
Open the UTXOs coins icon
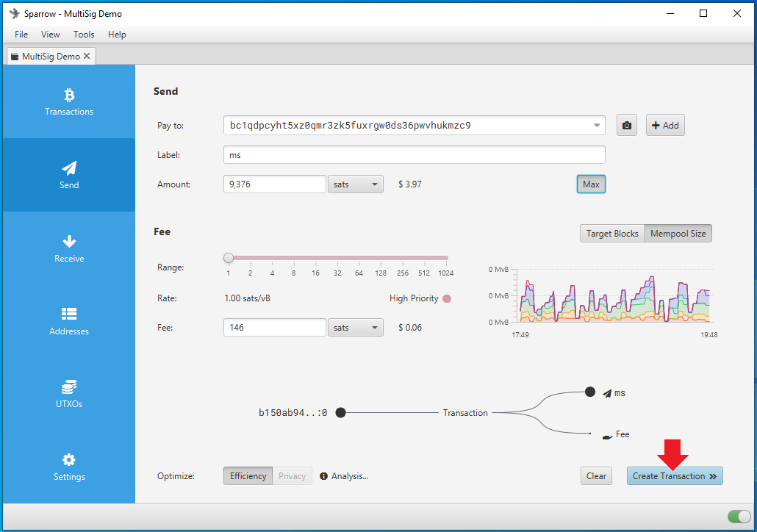coord(69,387)
